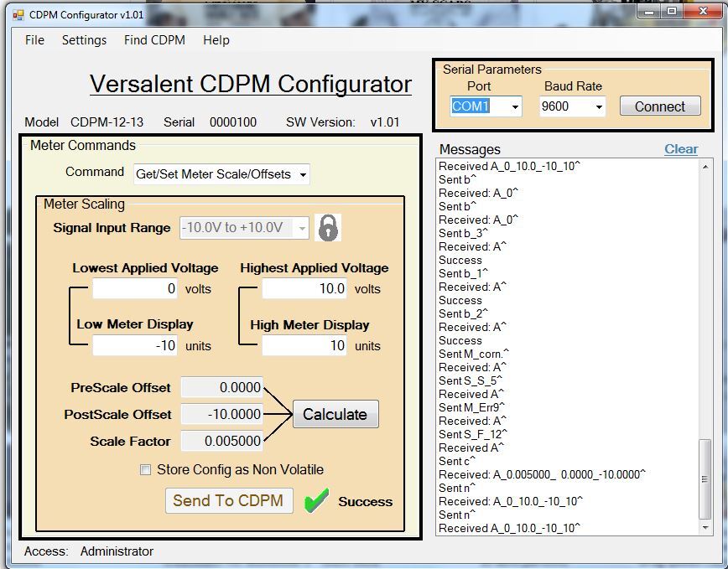The height and width of the screenshot is (569, 728).
Task: Click the Messages scrollbar up arrow
Action: coord(705,167)
